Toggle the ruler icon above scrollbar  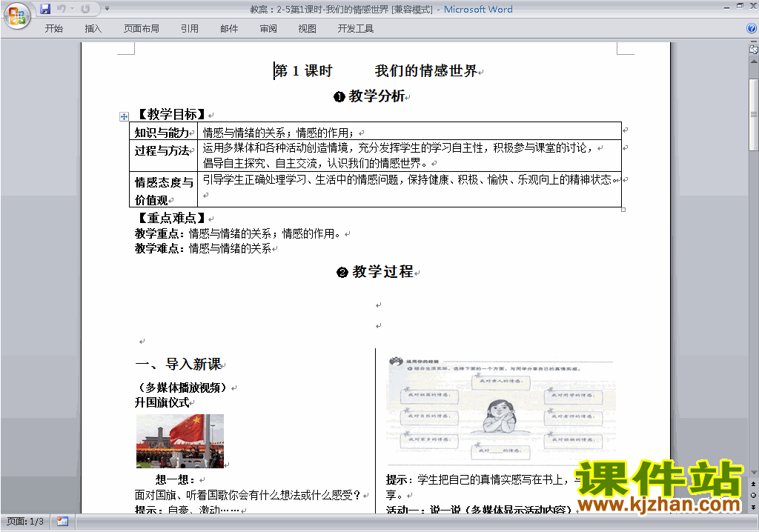754,50
